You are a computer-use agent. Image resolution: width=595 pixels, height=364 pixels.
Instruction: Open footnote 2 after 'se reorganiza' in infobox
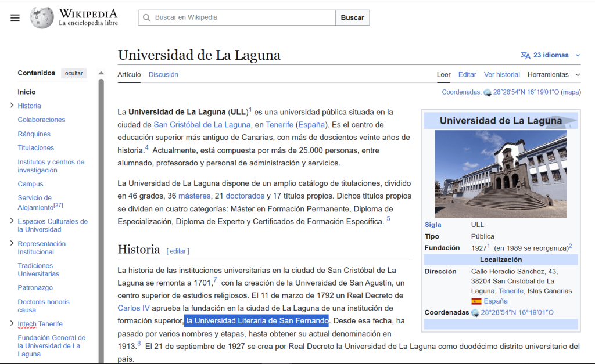click(x=571, y=246)
